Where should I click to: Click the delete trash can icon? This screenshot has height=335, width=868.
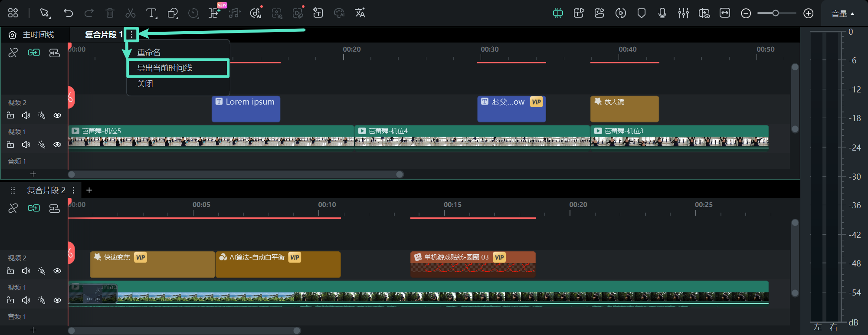pyautogui.click(x=110, y=13)
